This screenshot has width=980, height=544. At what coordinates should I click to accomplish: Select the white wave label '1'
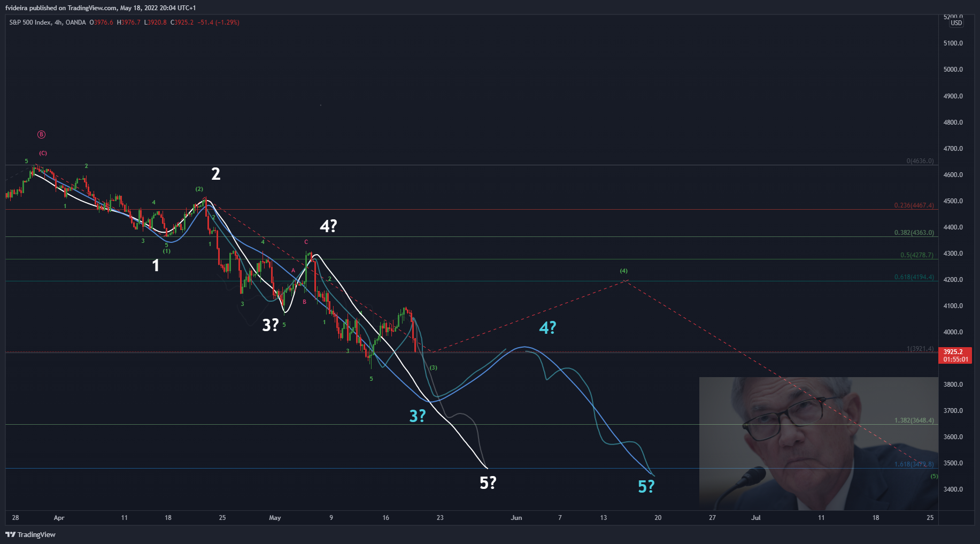point(156,265)
